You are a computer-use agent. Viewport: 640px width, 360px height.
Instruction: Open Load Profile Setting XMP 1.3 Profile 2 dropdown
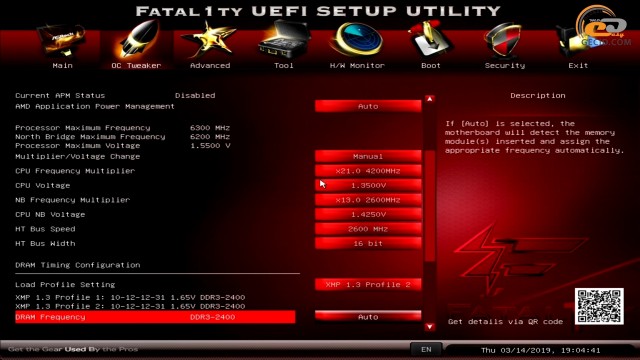(368, 284)
